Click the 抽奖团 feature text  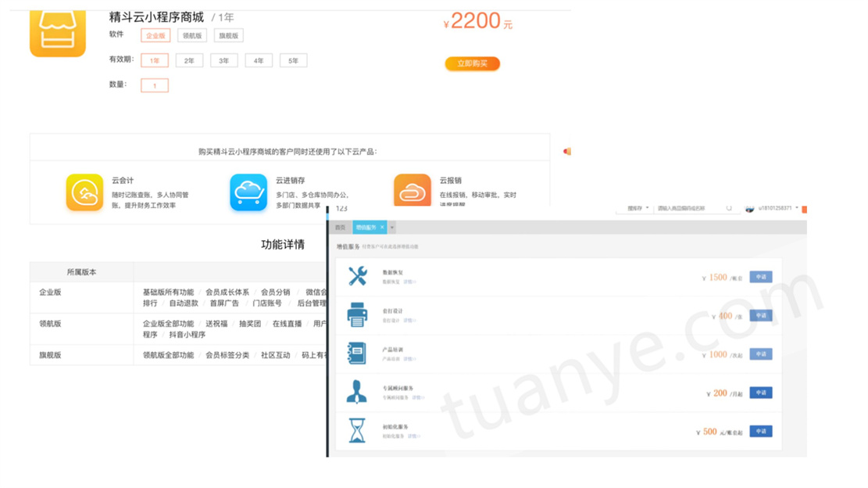[250, 324]
